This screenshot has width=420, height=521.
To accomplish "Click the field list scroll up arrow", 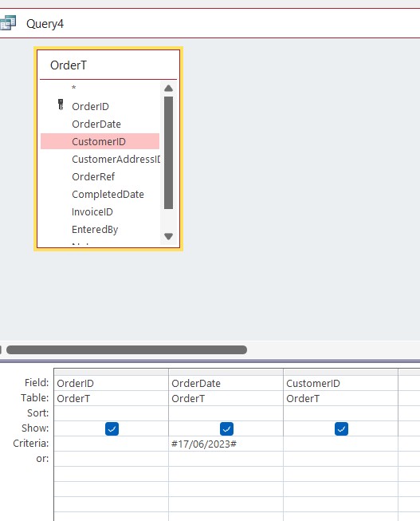I will click(x=169, y=89).
